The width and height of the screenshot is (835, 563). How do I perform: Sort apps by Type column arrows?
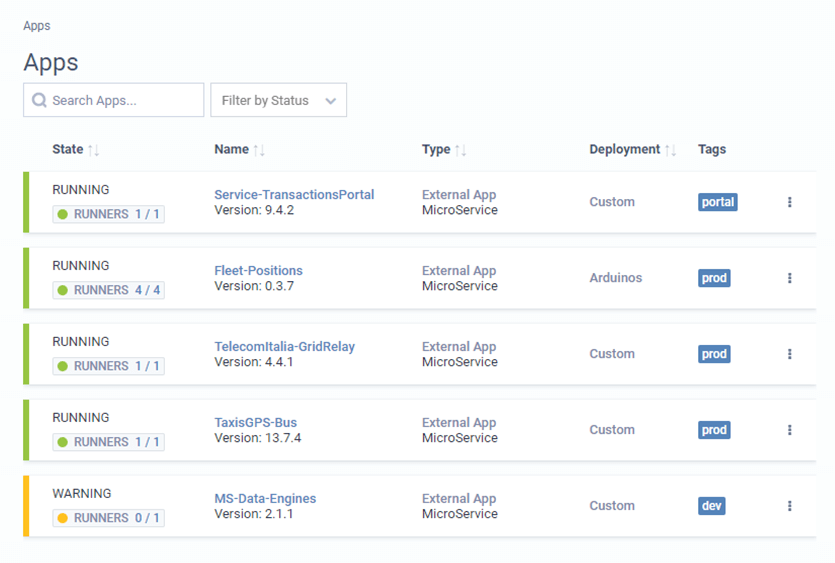(x=461, y=150)
